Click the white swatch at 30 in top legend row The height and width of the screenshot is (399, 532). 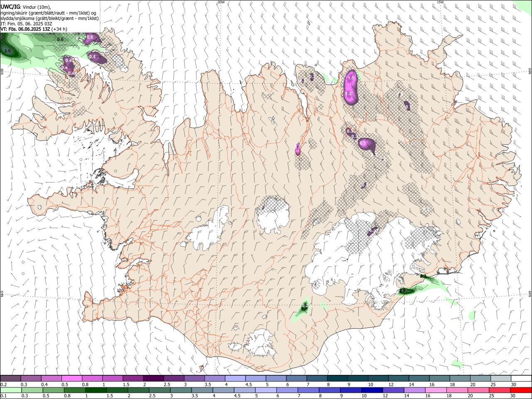point(521,378)
